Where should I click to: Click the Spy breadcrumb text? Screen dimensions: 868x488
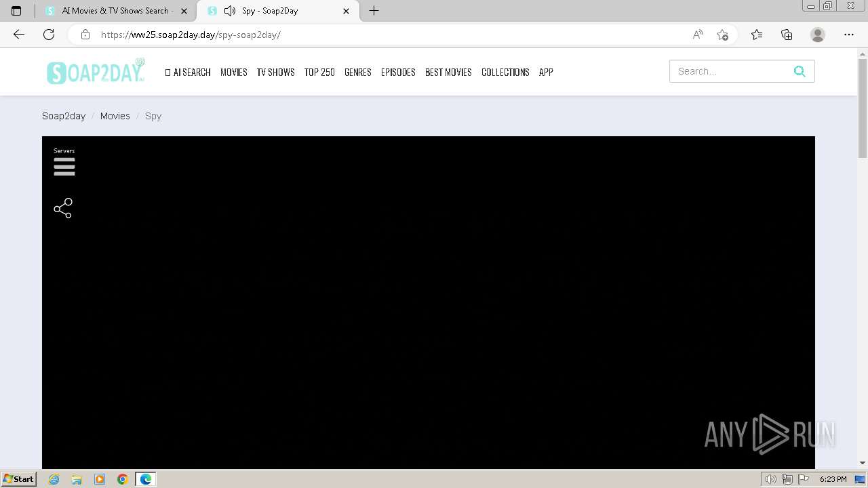[x=153, y=117]
